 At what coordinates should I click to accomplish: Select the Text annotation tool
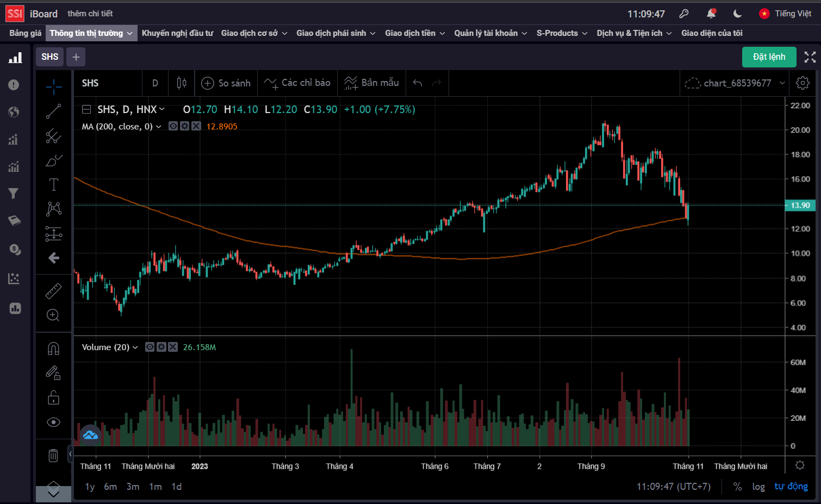point(53,185)
